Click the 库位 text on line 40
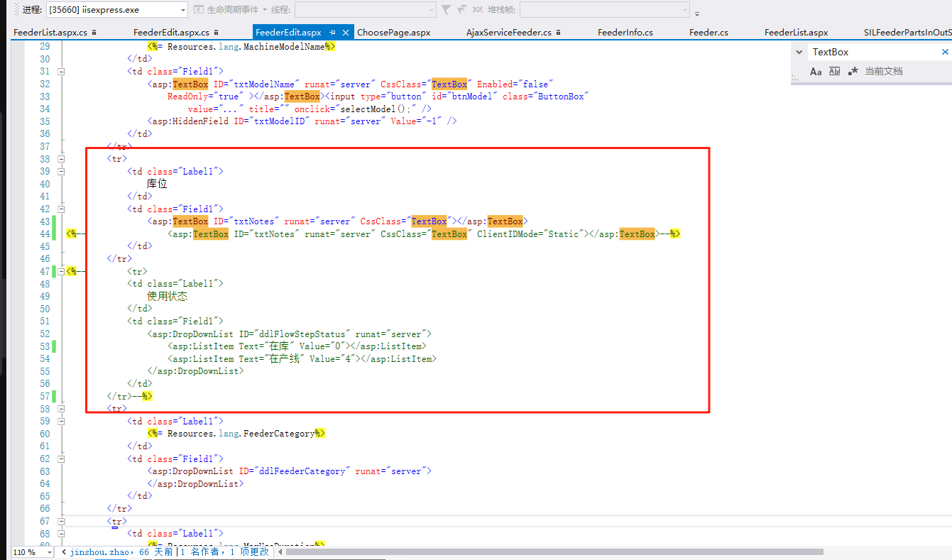 coord(157,184)
